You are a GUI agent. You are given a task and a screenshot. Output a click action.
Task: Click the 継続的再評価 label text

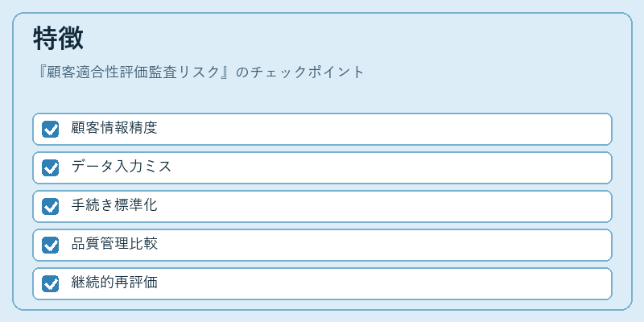[114, 283]
